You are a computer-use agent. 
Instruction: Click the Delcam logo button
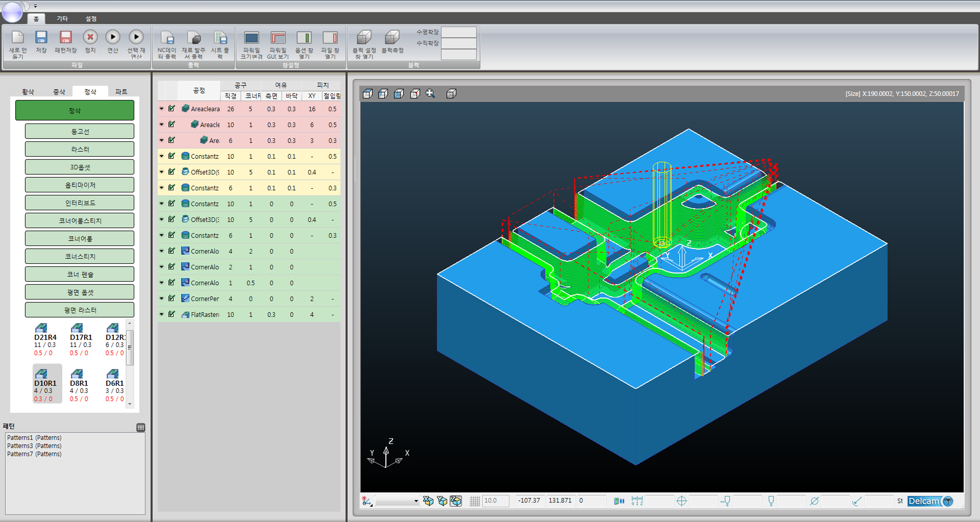click(931, 501)
